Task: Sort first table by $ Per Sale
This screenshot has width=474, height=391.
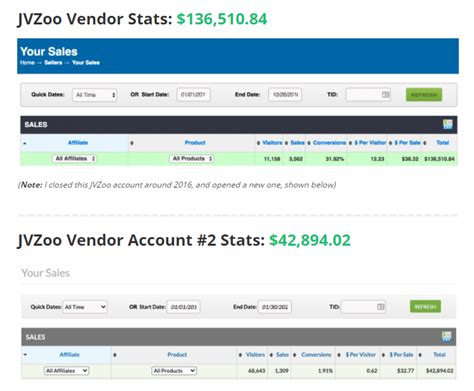Action: point(407,143)
